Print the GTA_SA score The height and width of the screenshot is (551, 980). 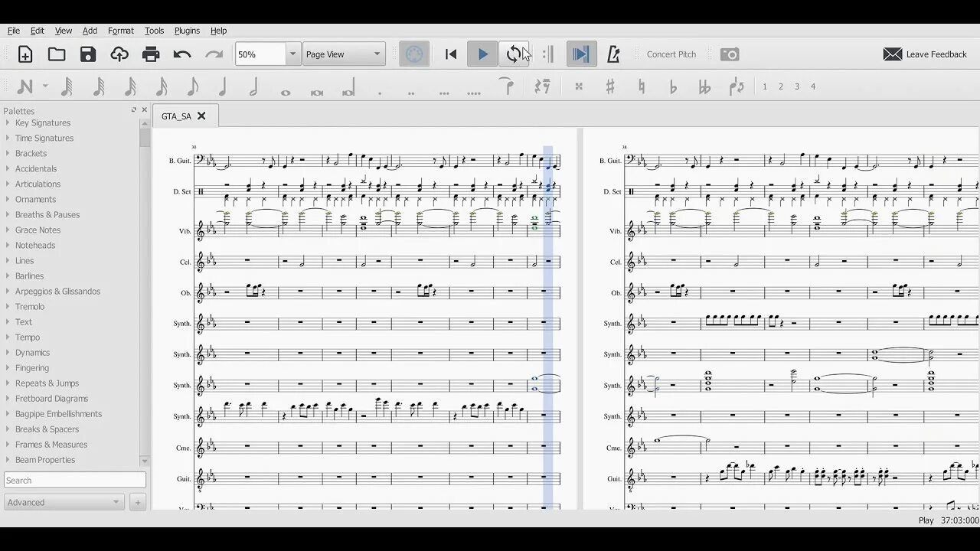[151, 54]
